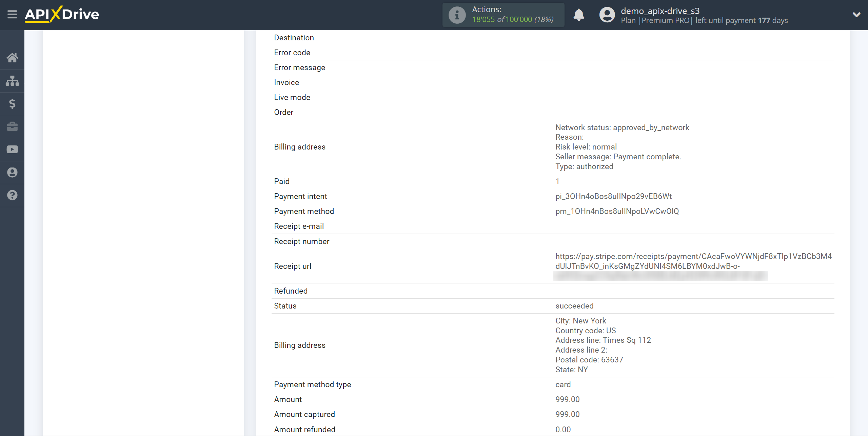The height and width of the screenshot is (436, 868).
Task: Click the 'Live mode' field label
Action: [292, 97]
